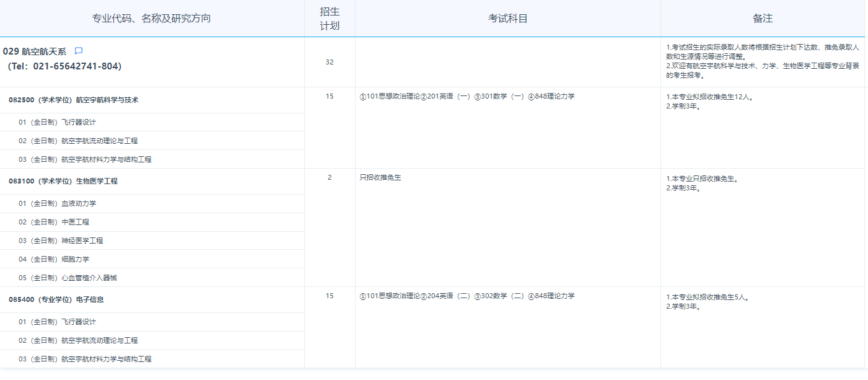This screenshot has width=868, height=380.
Task: Click the 专业代码、名称及研究方向 column header
Action: [x=152, y=19]
